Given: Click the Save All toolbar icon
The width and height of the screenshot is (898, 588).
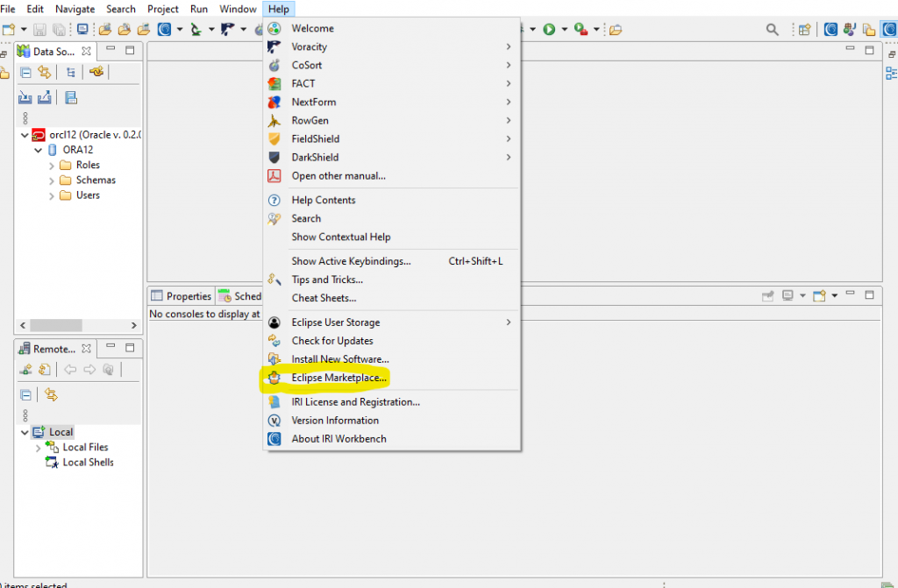Looking at the screenshot, I should coord(59,29).
